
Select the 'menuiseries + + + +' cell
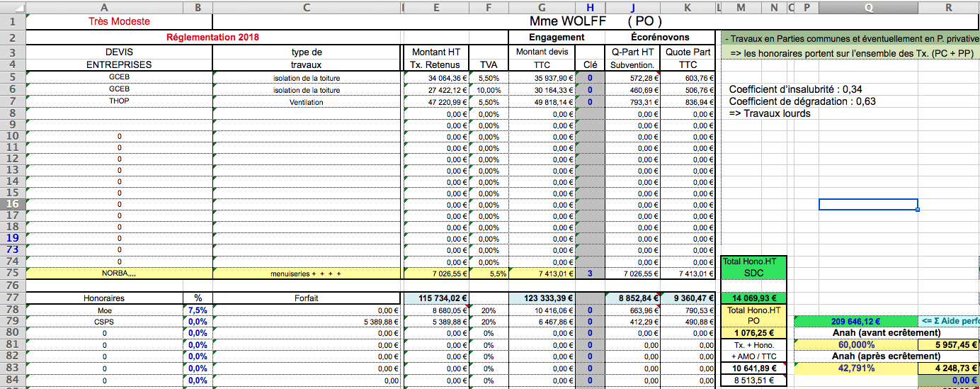point(306,273)
